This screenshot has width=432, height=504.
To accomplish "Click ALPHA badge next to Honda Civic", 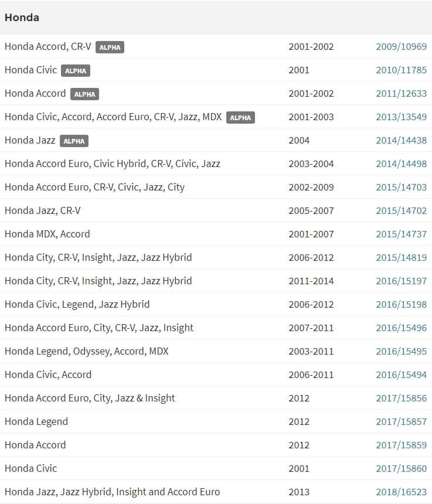I will point(76,71).
